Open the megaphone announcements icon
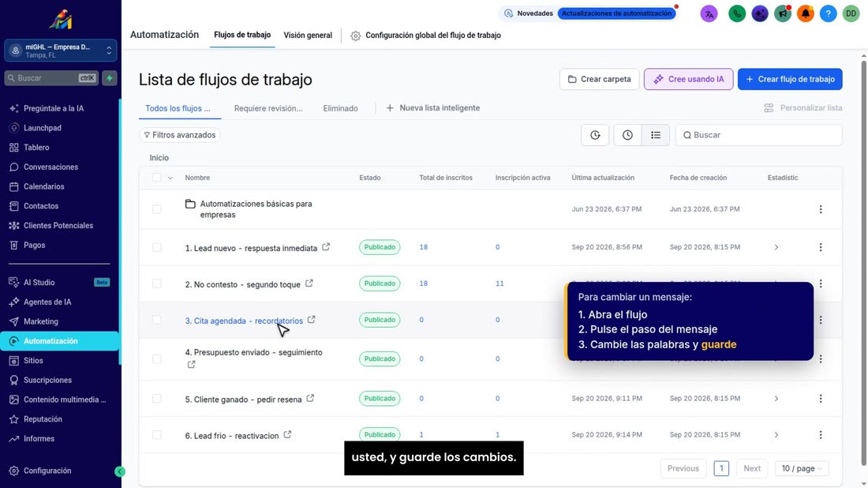This screenshot has width=868, height=488. (783, 14)
